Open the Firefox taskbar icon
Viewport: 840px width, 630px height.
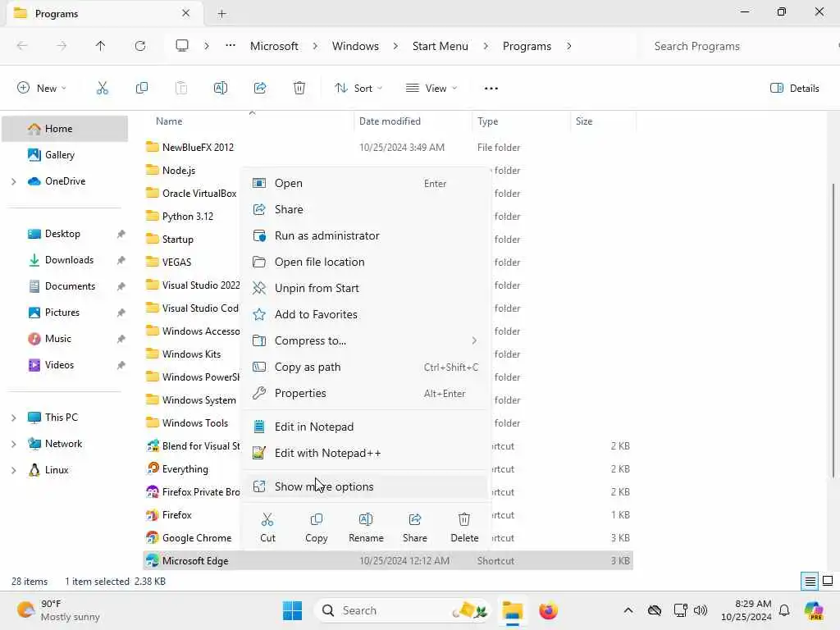tap(548, 610)
